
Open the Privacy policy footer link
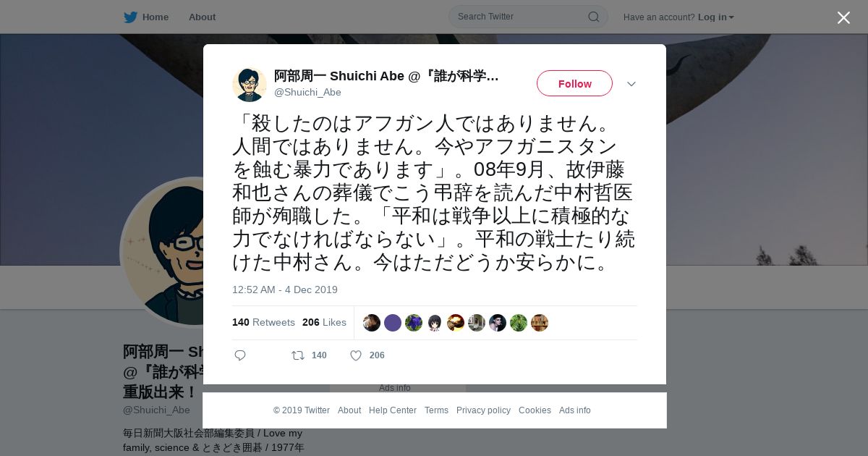click(483, 410)
